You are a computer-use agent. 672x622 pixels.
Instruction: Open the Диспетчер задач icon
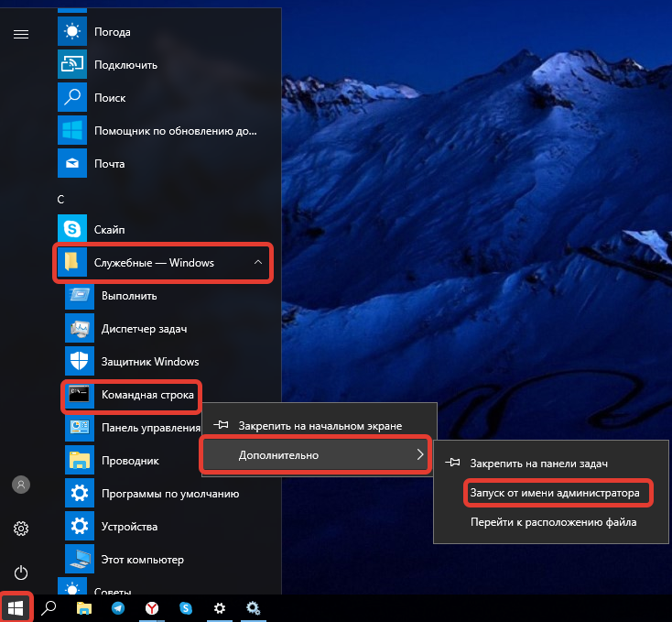pyautogui.click(x=80, y=328)
